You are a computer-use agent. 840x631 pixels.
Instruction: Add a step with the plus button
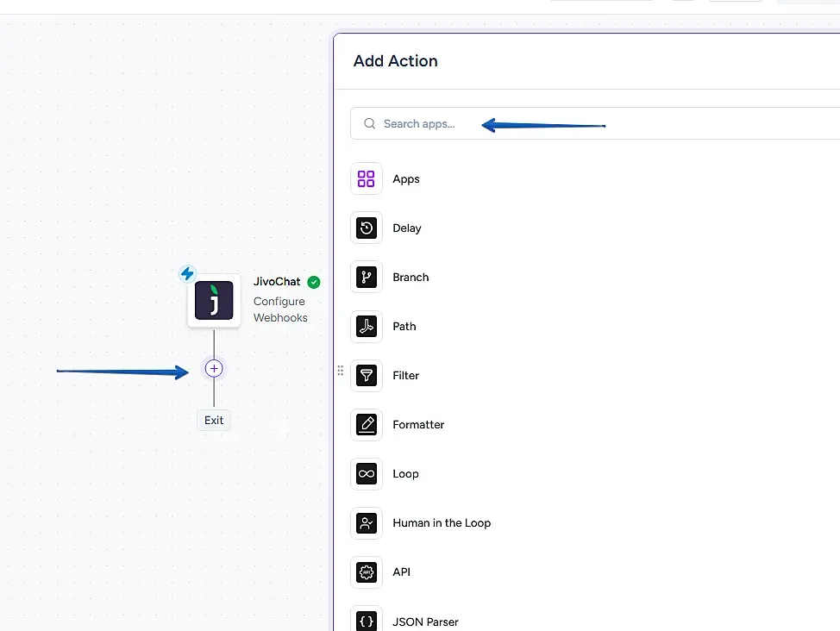pos(214,369)
